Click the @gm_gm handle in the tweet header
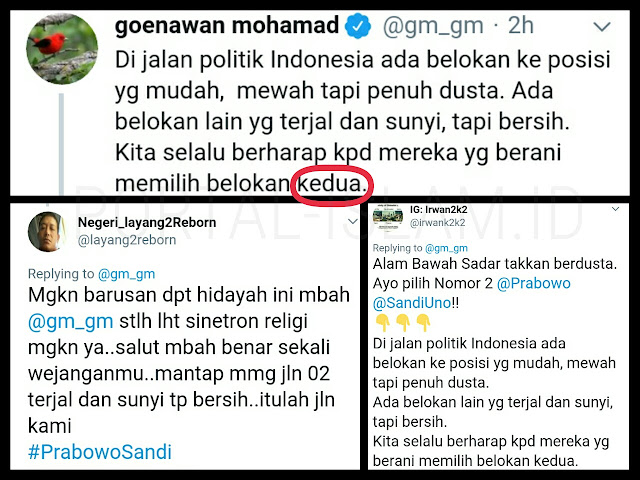 (433, 26)
